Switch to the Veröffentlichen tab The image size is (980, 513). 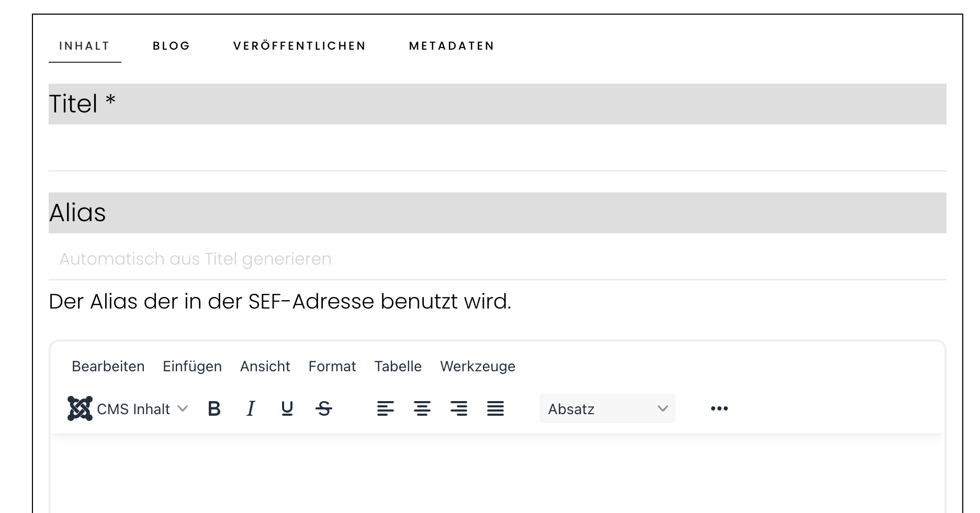coord(299,46)
